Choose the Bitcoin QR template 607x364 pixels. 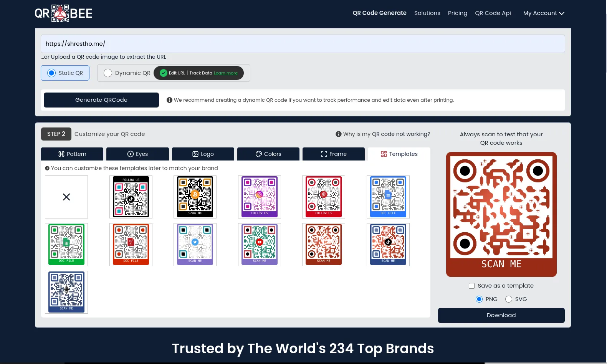[x=195, y=197]
